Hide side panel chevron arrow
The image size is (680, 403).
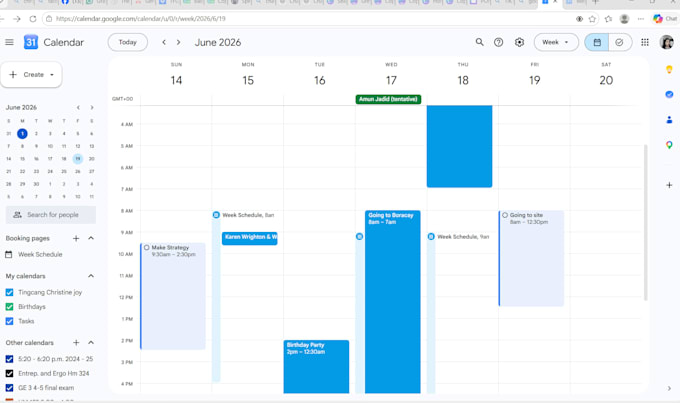point(669,388)
